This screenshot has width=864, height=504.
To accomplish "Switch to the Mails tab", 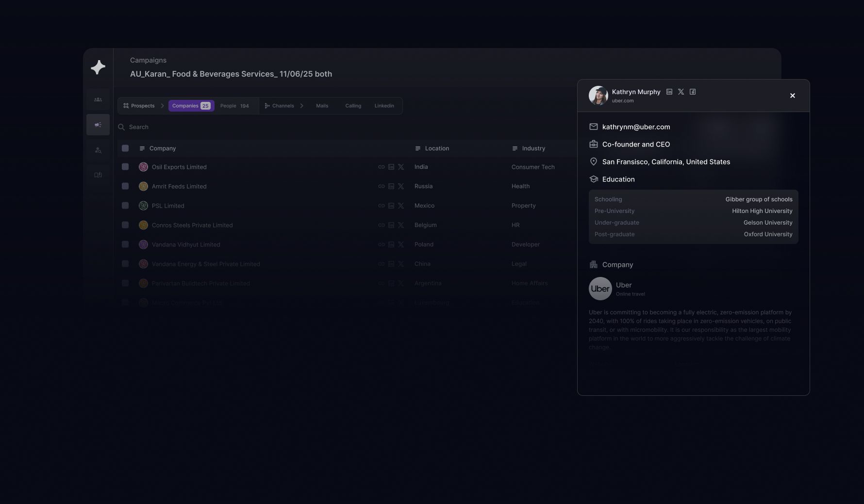I will [322, 106].
